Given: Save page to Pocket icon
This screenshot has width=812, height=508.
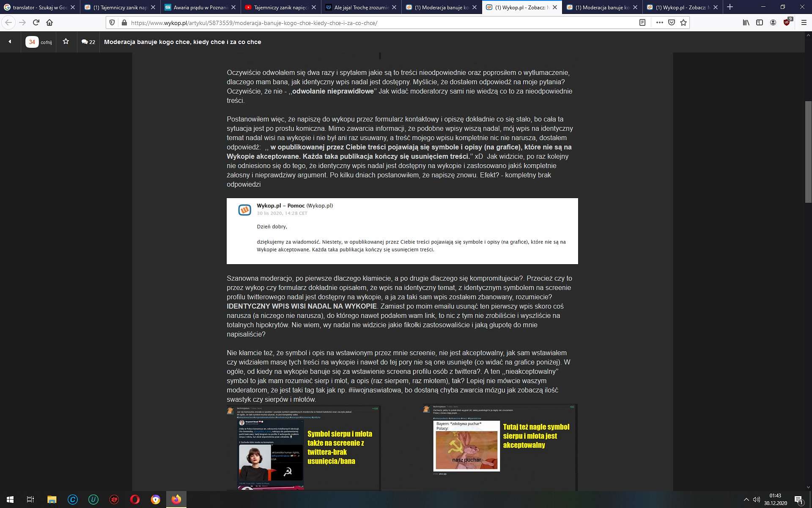Looking at the screenshot, I should click(671, 22).
